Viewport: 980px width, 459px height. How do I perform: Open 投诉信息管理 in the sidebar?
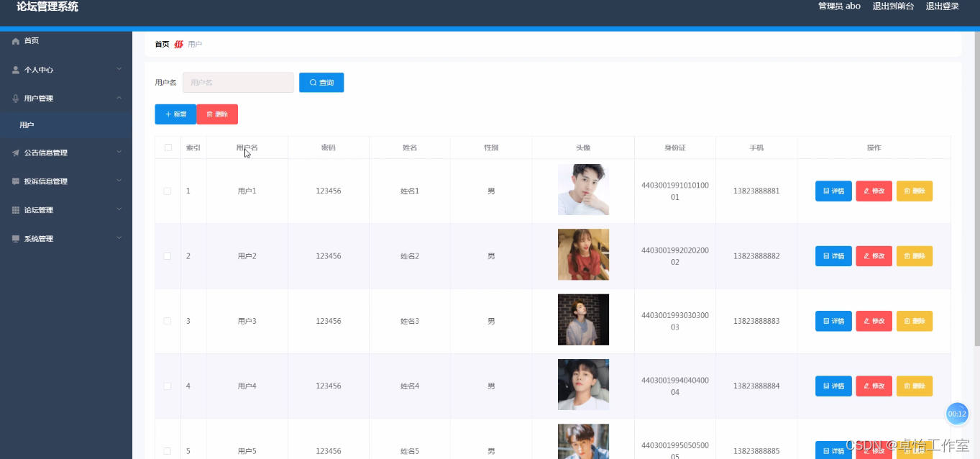[x=66, y=181]
